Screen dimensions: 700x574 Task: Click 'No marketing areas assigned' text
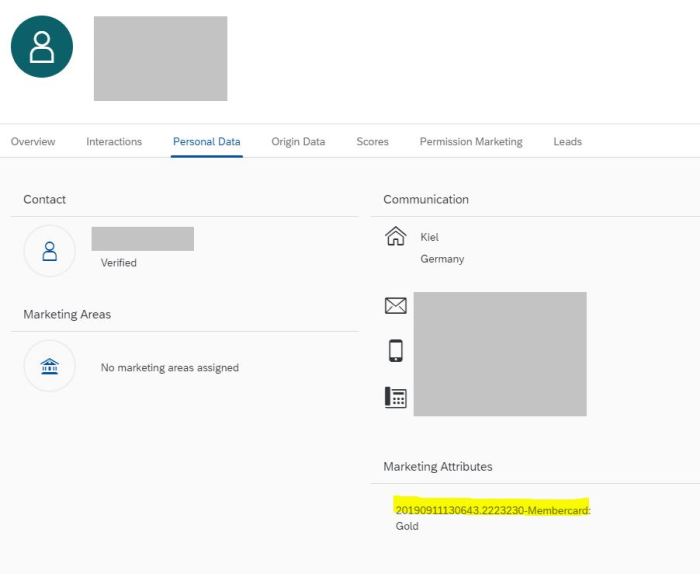point(170,367)
